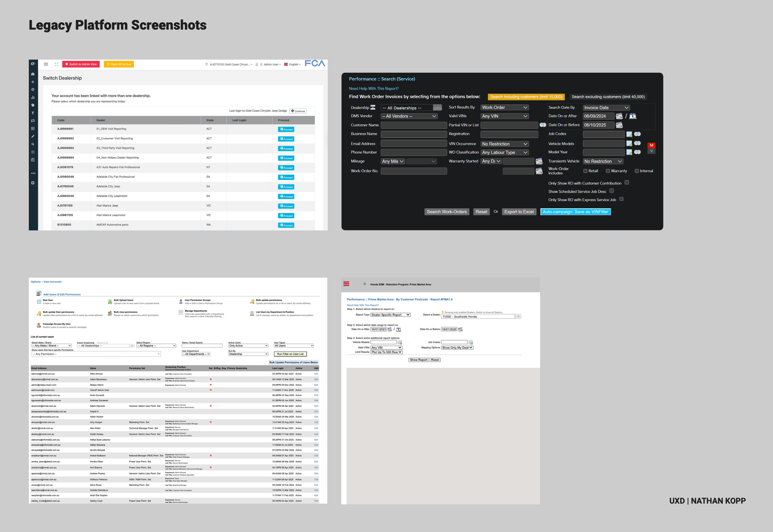773x532 pixels.
Task: Click the repeat arrows icon in the FCA sidebar
Action: pyautogui.click(x=33, y=121)
